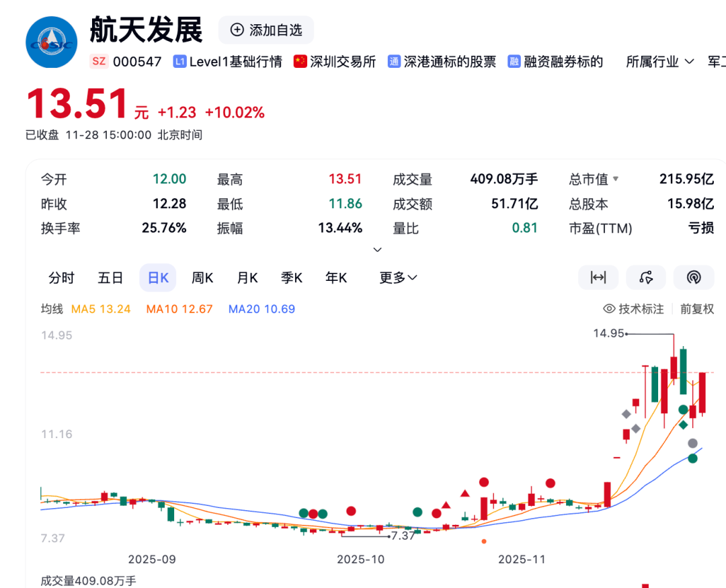Click the MA20 blue legend label

tap(261, 309)
